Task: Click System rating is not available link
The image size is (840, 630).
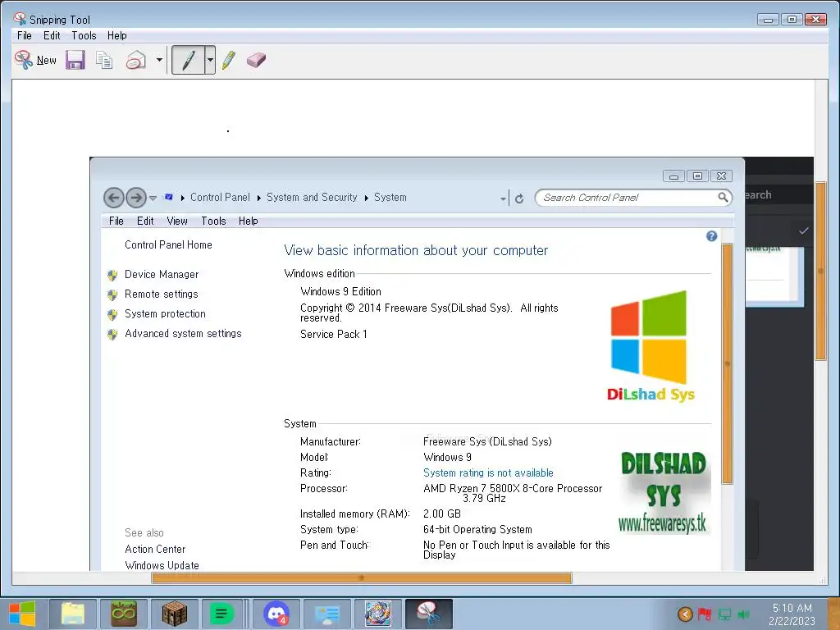Action: (488, 472)
